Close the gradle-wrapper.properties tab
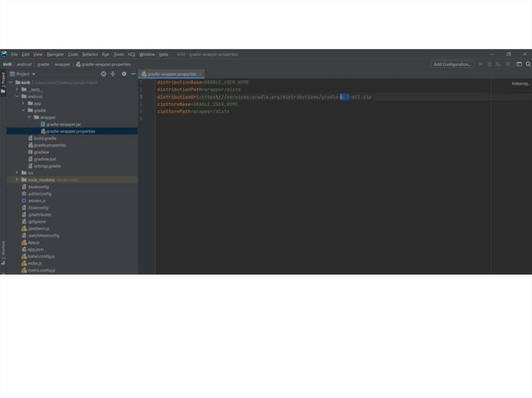 [x=201, y=74]
